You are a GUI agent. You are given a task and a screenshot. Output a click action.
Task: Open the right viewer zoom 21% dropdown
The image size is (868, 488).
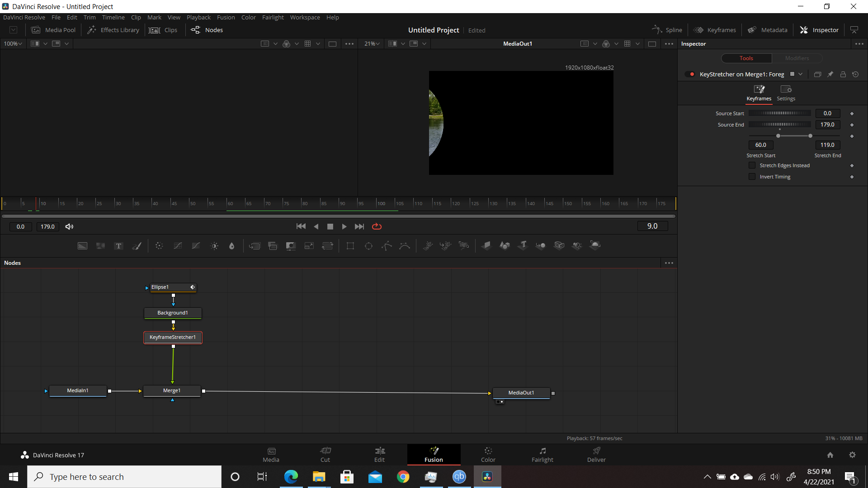[372, 43]
